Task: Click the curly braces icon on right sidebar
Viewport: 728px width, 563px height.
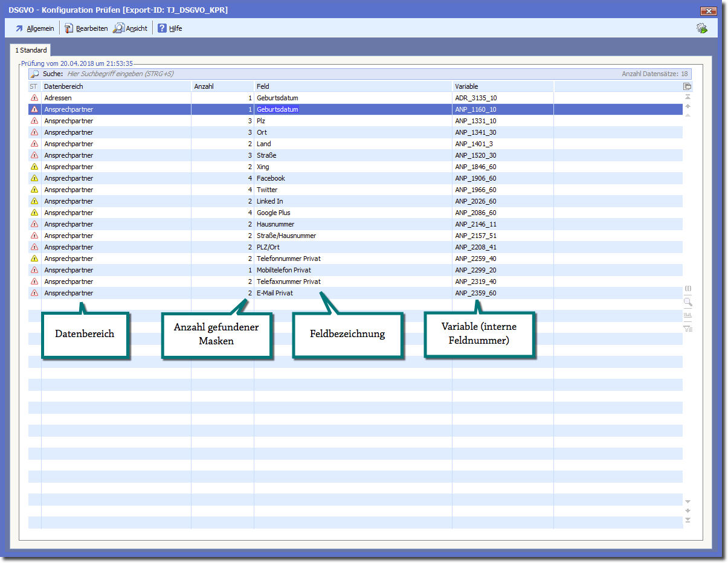Action: click(688, 289)
